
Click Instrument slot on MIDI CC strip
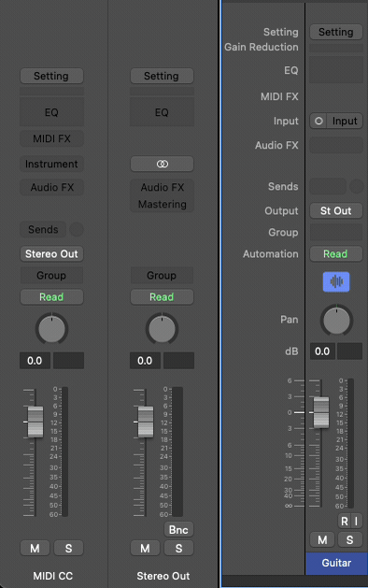[x=51, y=164]
